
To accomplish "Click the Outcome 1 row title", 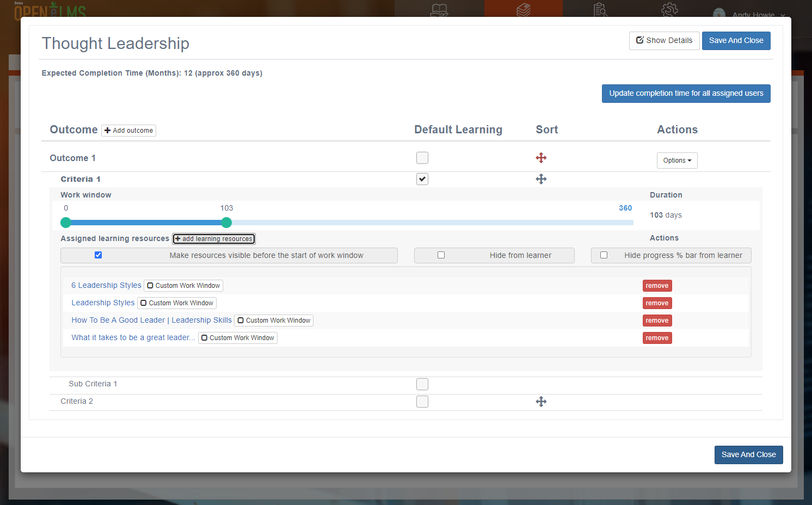I will [x=73, y=158].
